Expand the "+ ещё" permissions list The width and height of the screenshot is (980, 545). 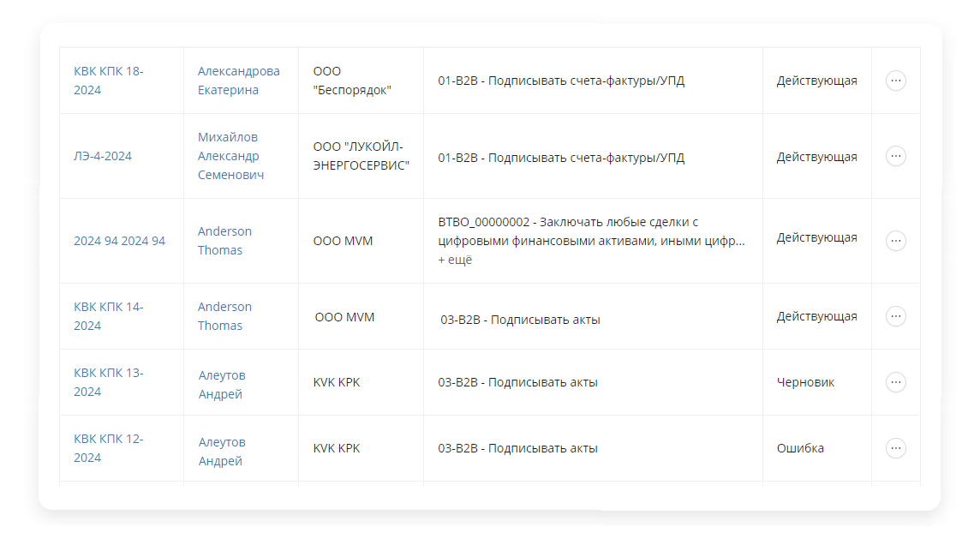[x=455, y=260]
